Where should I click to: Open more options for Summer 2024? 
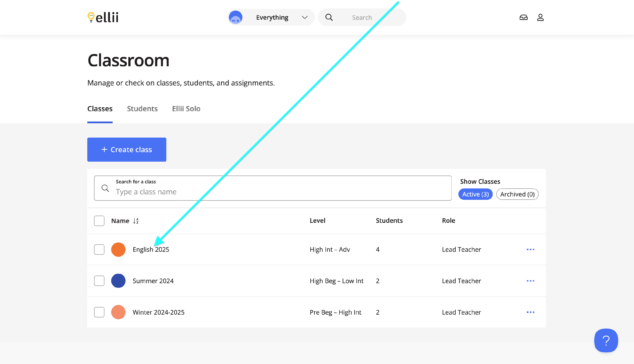coord(530,281)
